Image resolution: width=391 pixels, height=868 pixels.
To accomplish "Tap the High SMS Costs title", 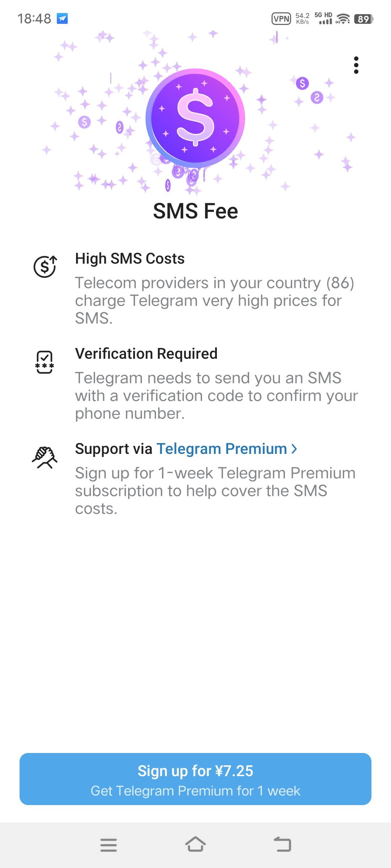I will click(x=130, y=259).
